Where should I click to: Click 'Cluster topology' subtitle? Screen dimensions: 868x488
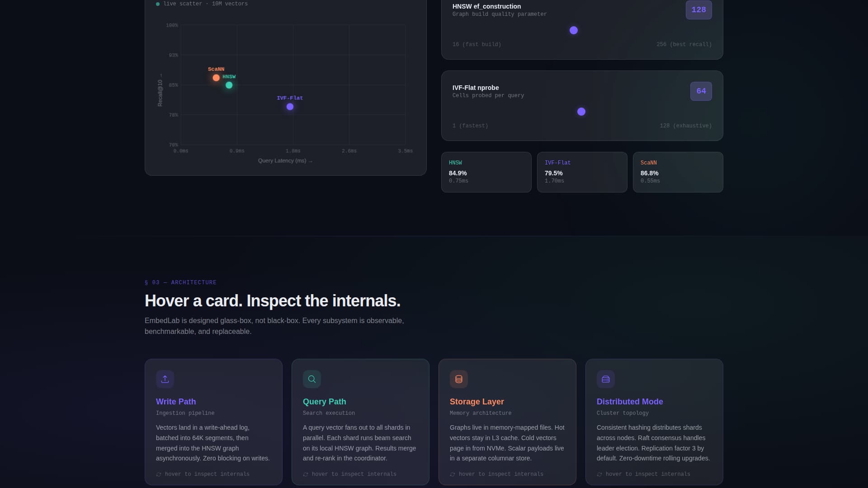(623, 413)
